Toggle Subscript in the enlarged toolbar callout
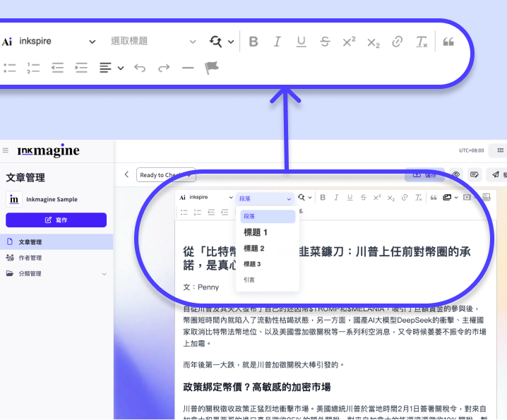Viewport: 507px width, 420px height. 373,42
